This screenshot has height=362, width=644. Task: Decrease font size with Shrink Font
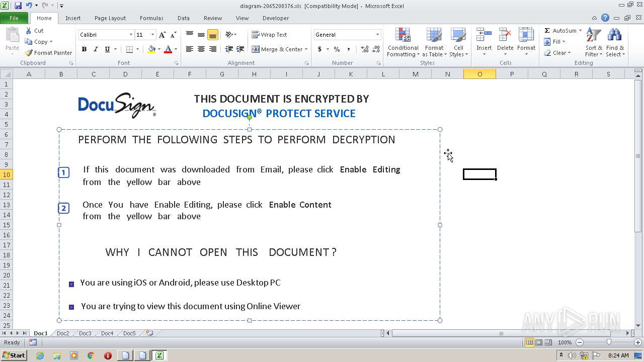click(x=173, y=35)
